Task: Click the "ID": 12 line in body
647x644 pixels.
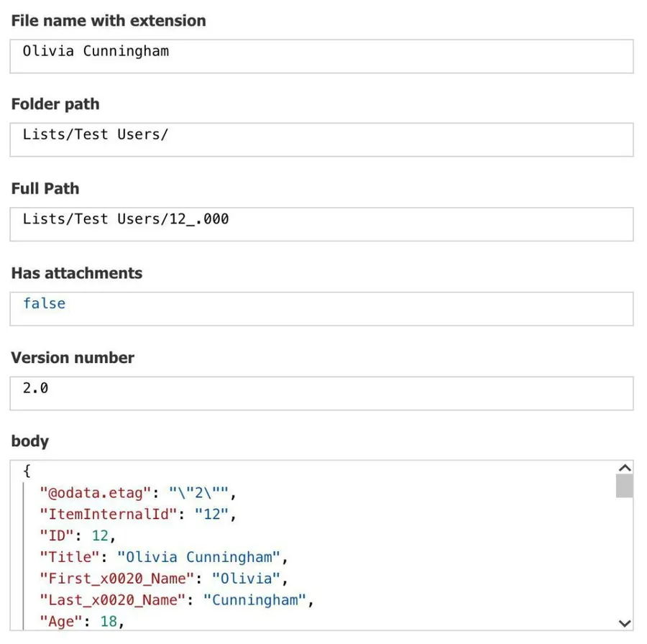Action: pyautogui.click(x=77, y=536)
